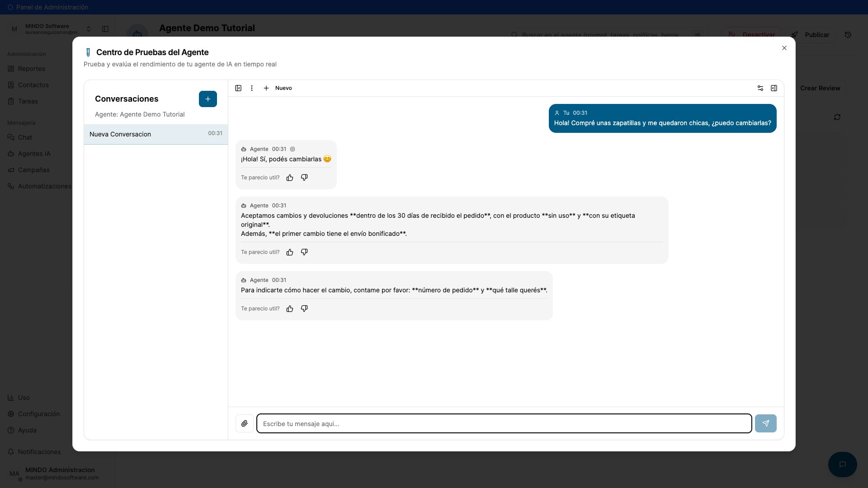Click the Agente Demo Tutorial robot avatar
The width and height of the screenshot is (868, 488).
pyautogui.click(x=137, y=32)
